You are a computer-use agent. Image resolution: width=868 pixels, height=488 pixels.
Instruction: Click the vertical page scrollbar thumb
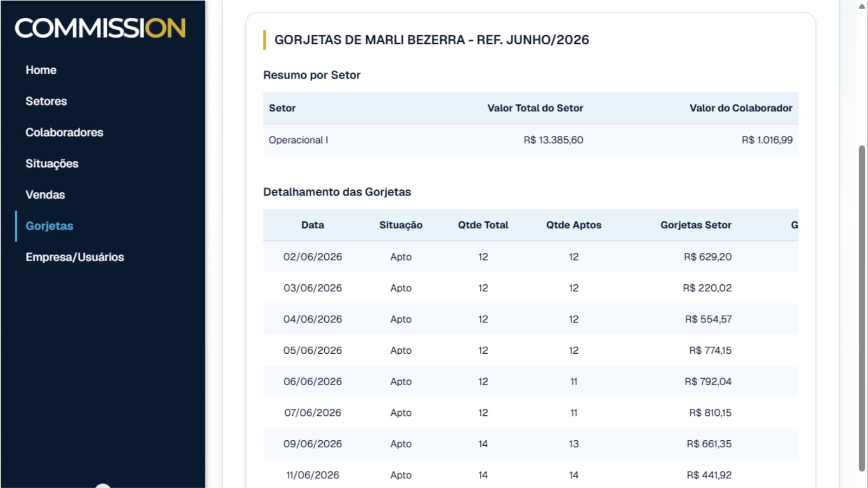click(862, 309)
